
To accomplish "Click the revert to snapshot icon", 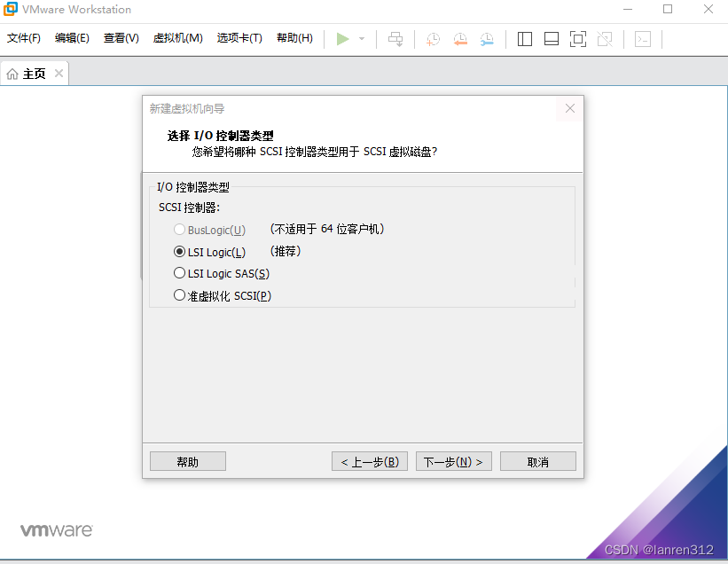I will (x=460, y=39).
